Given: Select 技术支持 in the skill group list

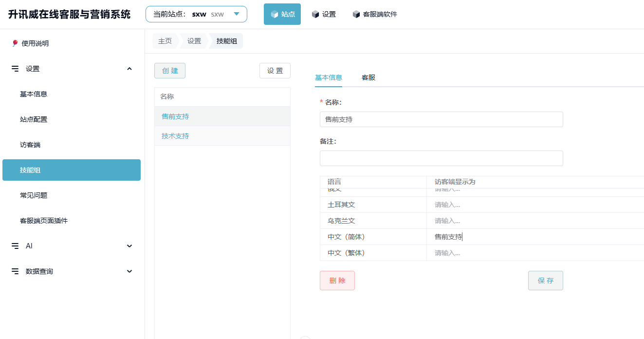Looking at the screenshot, I should (x=175, y=136).
